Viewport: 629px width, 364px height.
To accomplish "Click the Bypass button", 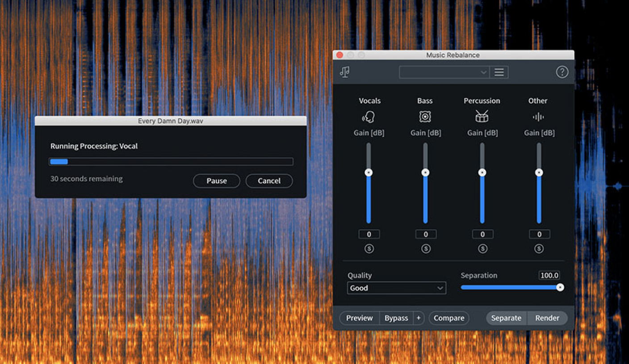I will (x=396, y=318).
